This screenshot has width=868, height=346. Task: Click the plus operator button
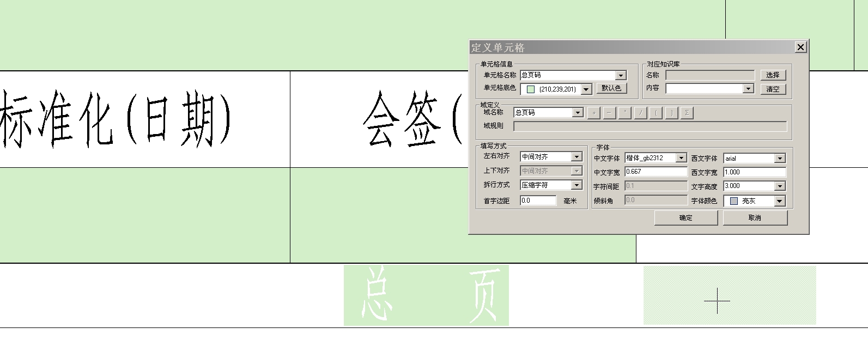pyautogui.click(x=593, y=113)
